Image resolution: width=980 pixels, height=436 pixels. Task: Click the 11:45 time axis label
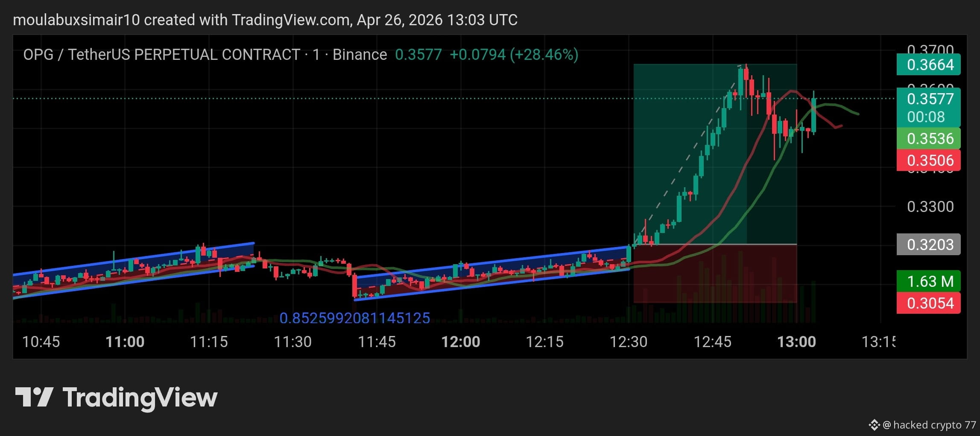(x=377, y=342)
